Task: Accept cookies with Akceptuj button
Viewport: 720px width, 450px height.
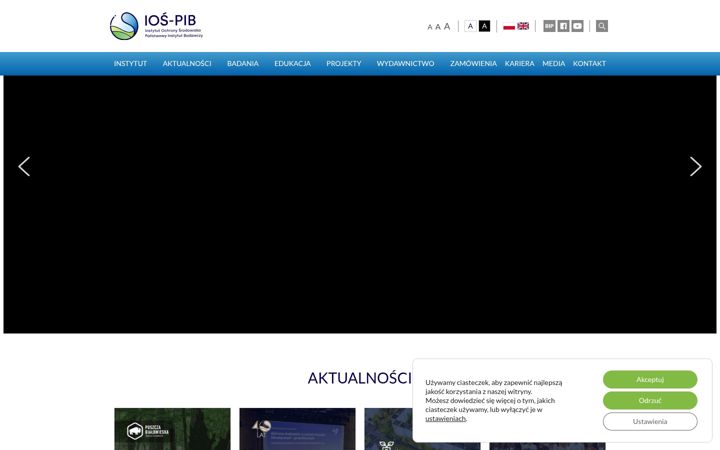Action: [x=650, y=380]
